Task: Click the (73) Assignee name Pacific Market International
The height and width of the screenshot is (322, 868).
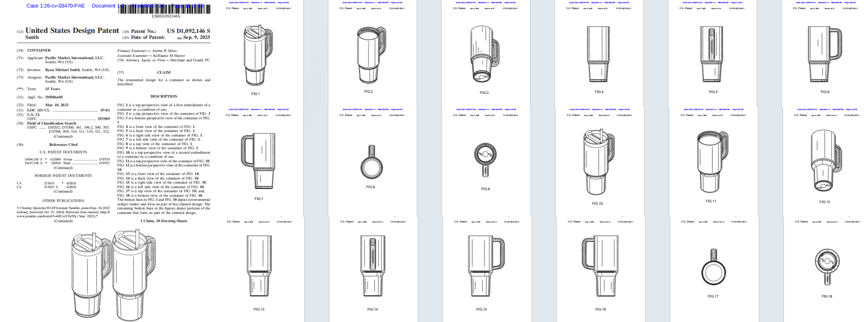Action: pos(74,77)
